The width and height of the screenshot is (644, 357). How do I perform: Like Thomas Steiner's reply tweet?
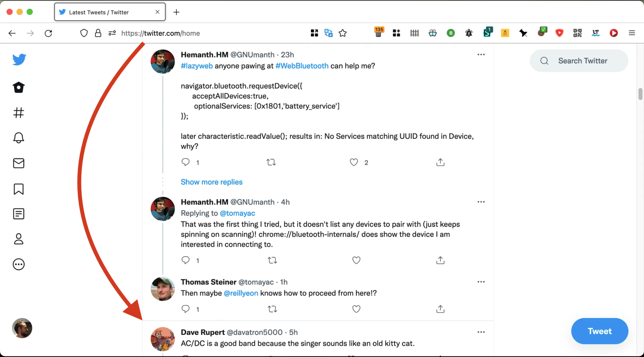pos(356,309)
